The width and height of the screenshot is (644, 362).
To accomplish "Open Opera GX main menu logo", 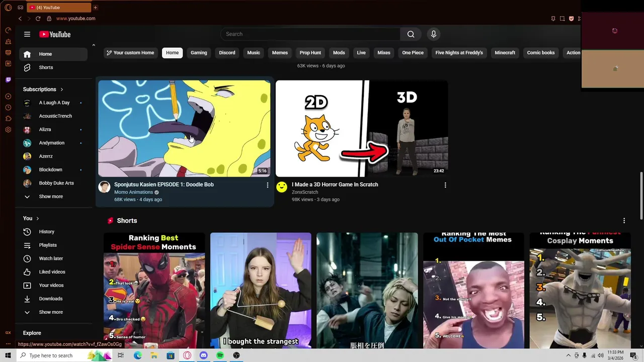I will point(8,8).
